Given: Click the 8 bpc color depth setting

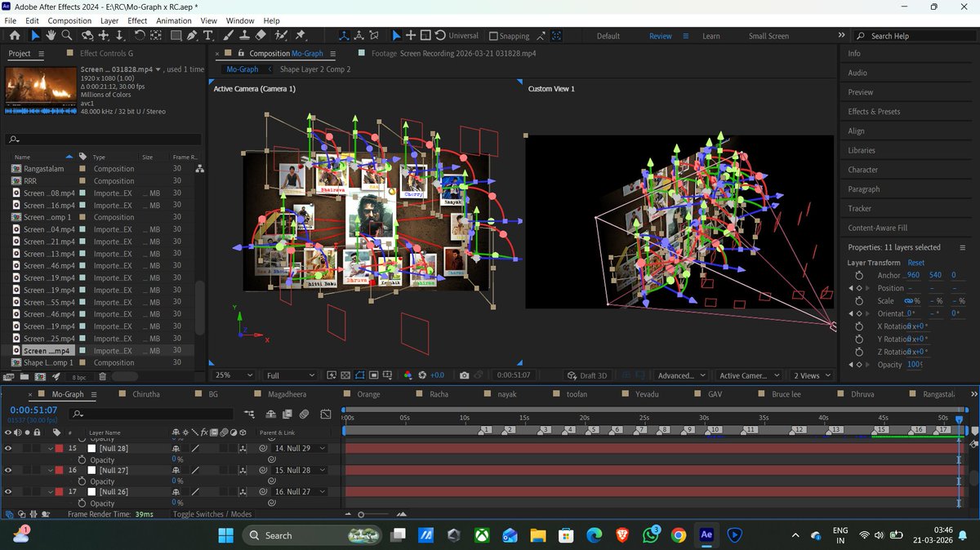Looking at the screenshot, I should (78, 377).
